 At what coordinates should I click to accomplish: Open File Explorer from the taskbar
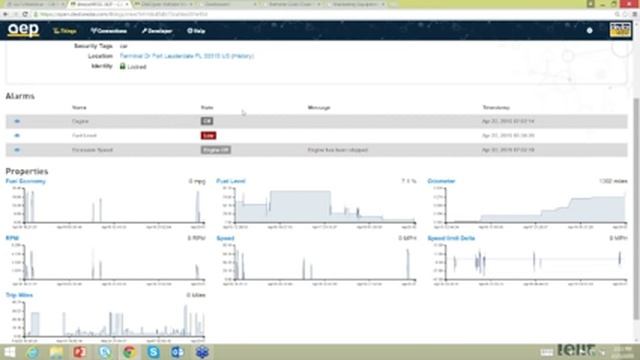click(56, 352)
